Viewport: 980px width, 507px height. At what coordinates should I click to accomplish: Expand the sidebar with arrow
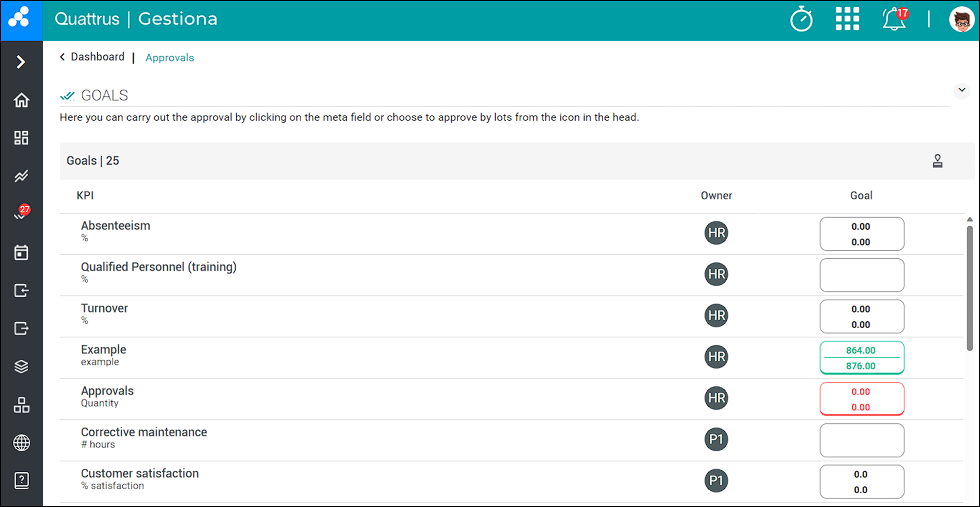[21, 62]
